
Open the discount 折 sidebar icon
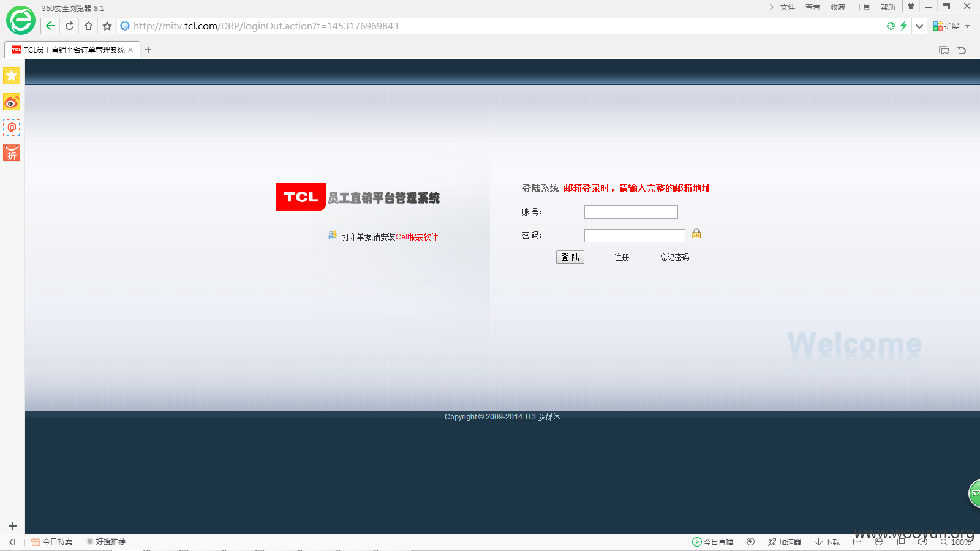click(x=12, y=152)
